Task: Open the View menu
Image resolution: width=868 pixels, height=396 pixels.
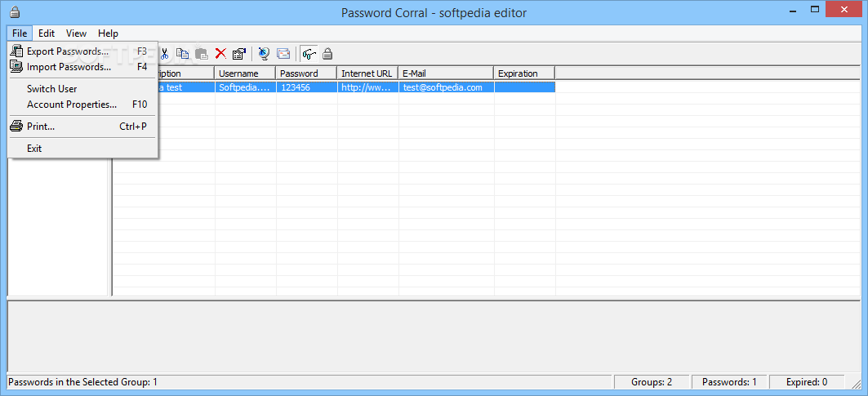Action: (77, 33)
